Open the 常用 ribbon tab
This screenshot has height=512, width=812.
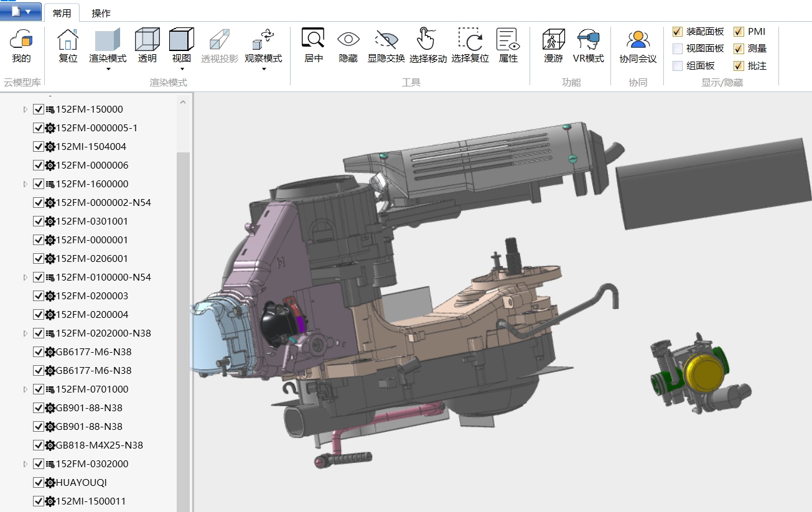62,12
